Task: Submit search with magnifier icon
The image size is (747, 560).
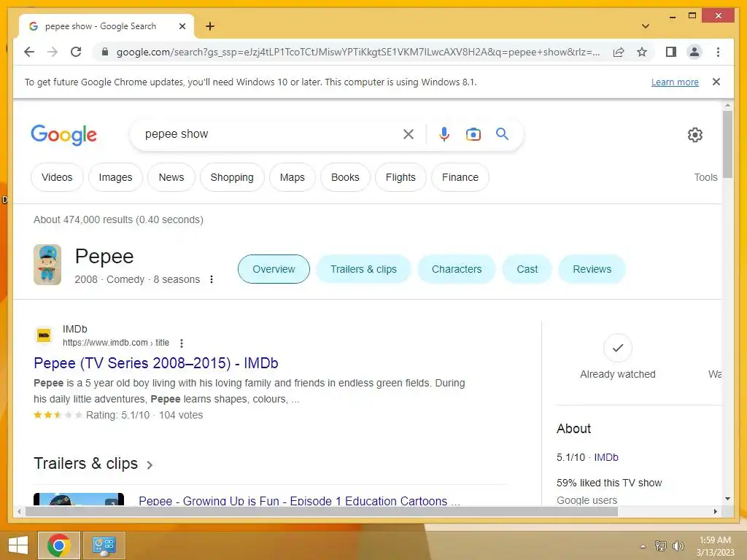Action: (502, 134)
